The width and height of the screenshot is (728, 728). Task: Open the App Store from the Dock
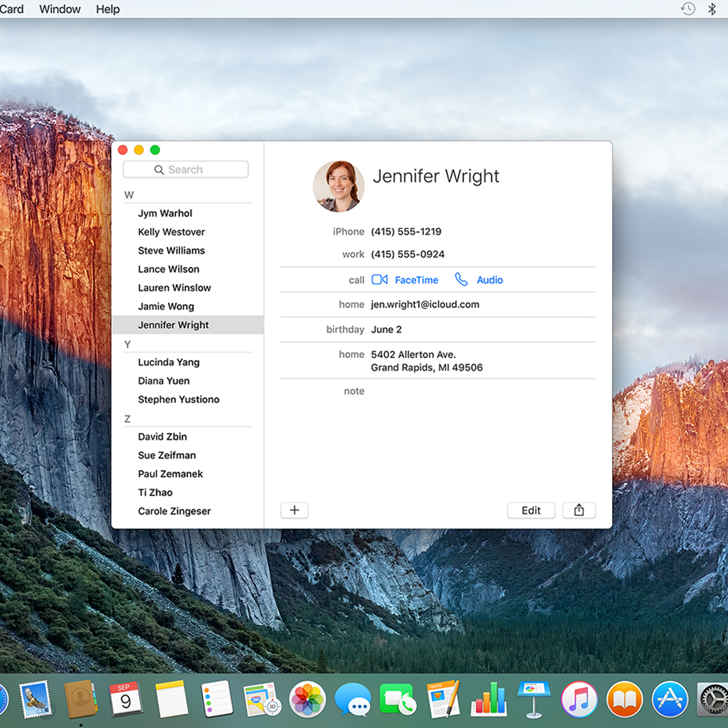coord(670,699)
